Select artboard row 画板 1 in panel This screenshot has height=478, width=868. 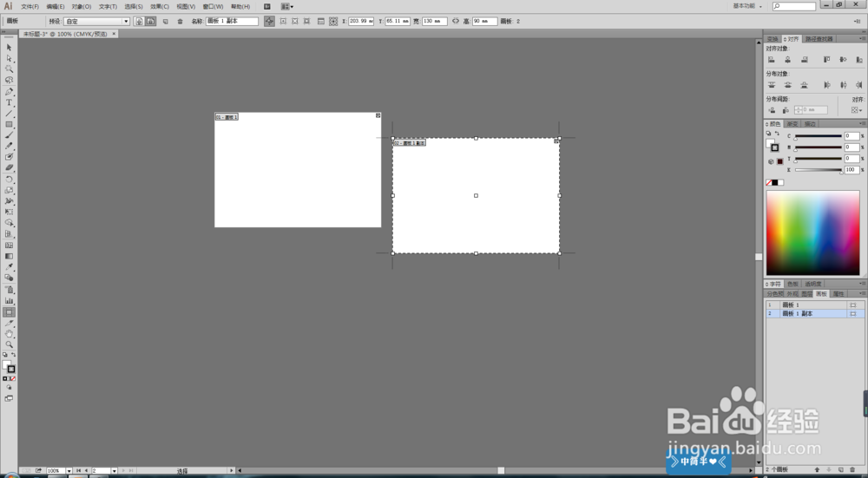coord(815,304)
